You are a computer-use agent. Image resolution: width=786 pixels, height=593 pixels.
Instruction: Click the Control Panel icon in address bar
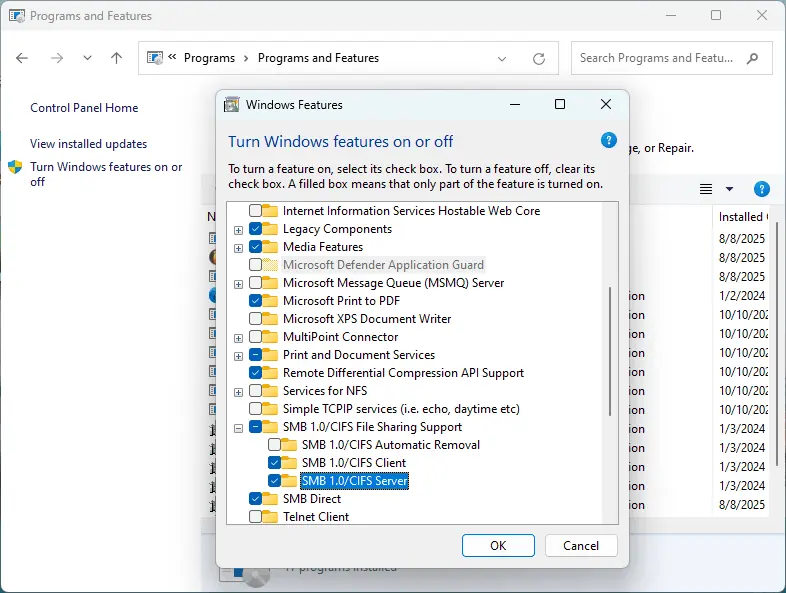[155, 58]
